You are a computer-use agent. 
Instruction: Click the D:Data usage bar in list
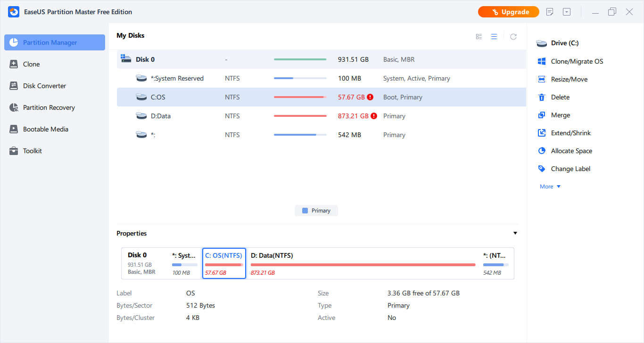tap(300, 116)
